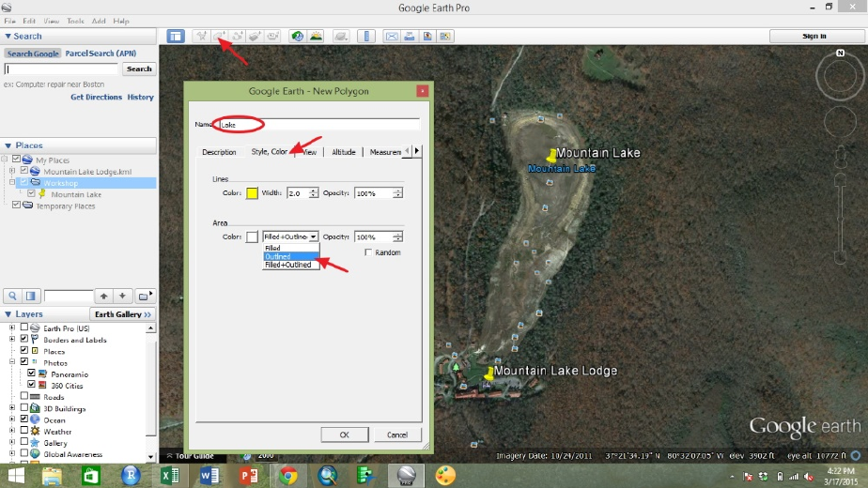Enable the Weather layer checkbox

click(24, 431)
